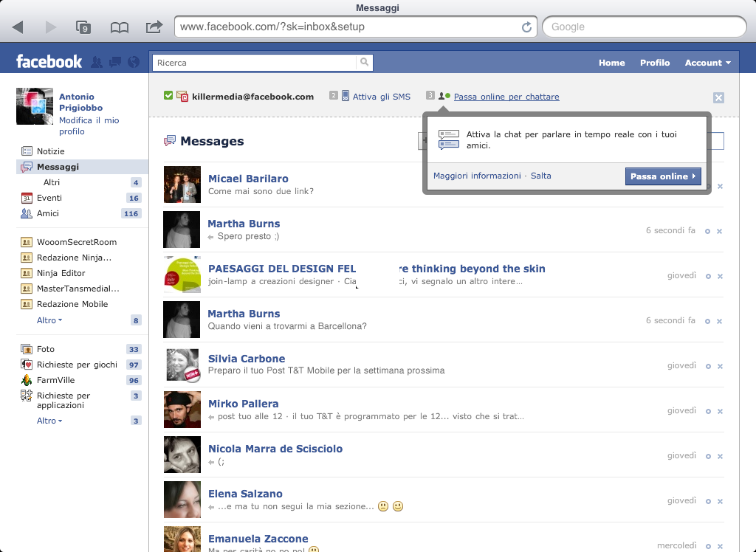Screen dimensions: 756x552
Task: Go back with Safari back arrow
Action: [x=18, y=27]
